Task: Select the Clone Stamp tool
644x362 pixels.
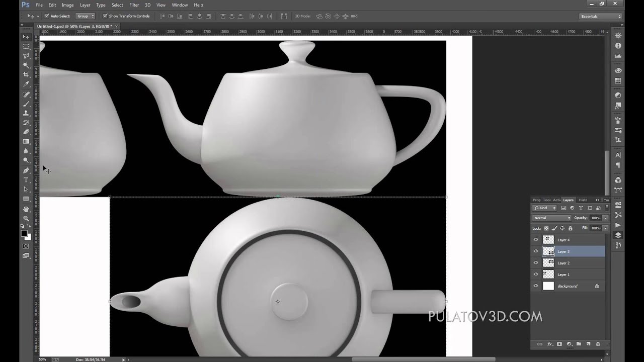Action: (x=26, y=113)
